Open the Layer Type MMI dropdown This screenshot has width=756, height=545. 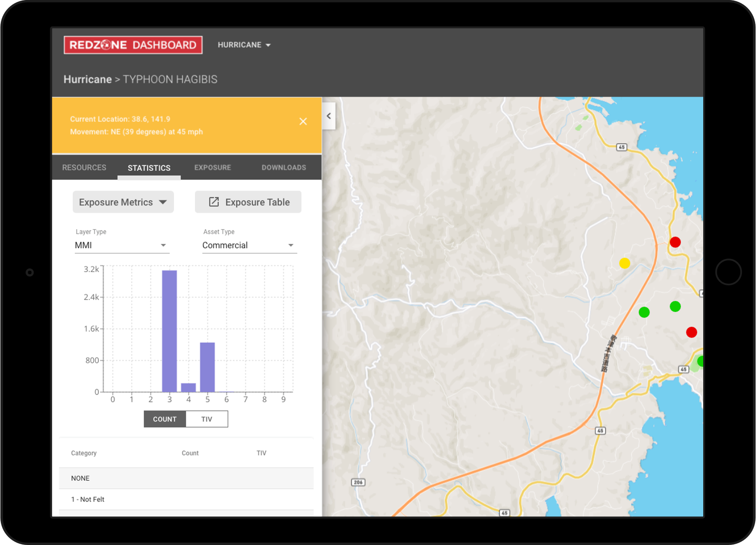[122, 245]
